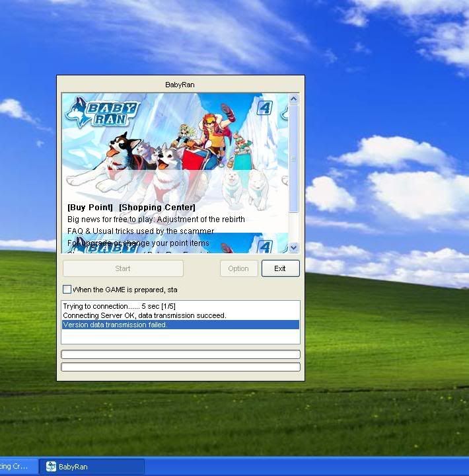Open the [Shopping Center] link
Viewport: 469px width, 476px height.
coord(157,208)
